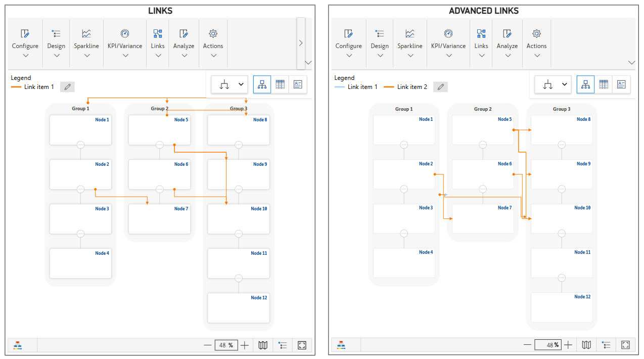Click the zoom percentage field in the ADVANCED LINKS panel

tap(548, 345)
